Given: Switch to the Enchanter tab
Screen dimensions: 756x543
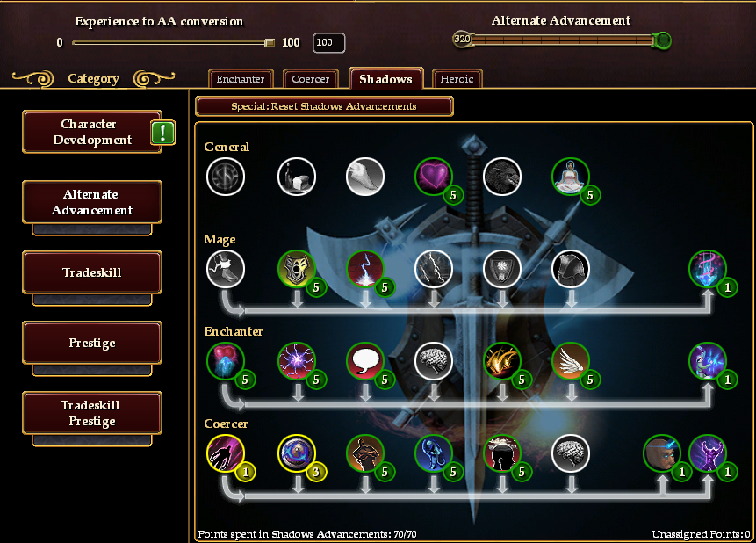Looking at the screenshot, I should (241, 79).
